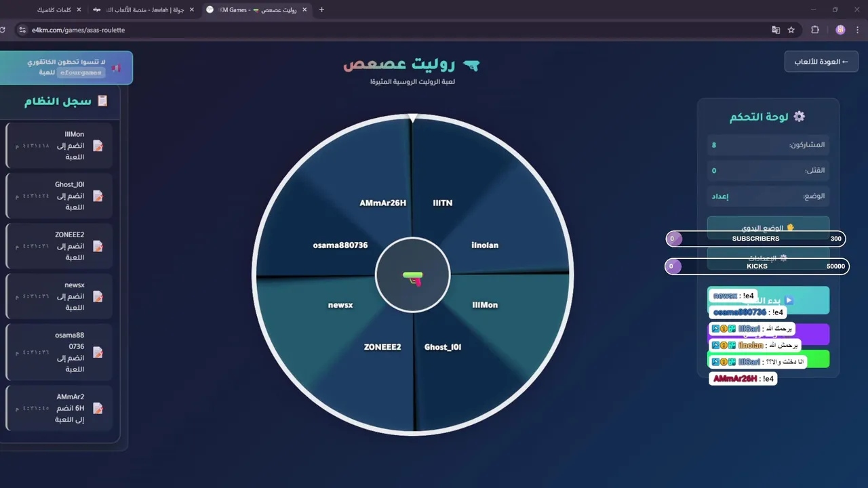Image resolution: width=868 pixels, height=488 pixels.
Task: Click the newsx wheel segment
Action: pyautogui.click(x=340, y=305)
